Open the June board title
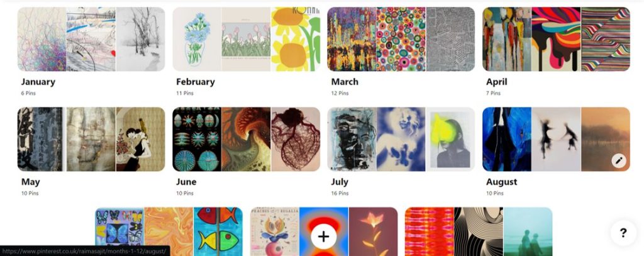The image size is (644, 256). point(186,182)
